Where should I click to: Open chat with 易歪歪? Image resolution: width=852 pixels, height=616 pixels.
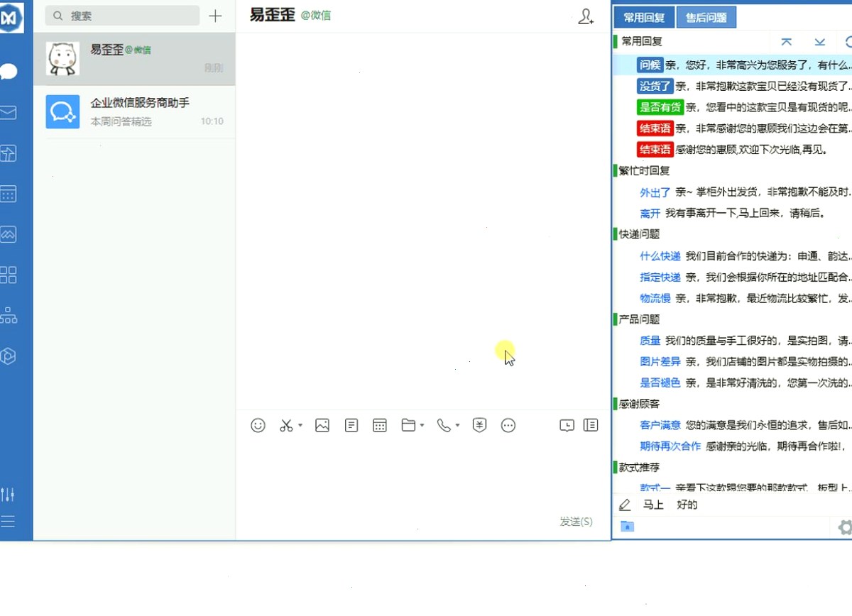coord(134,59)
